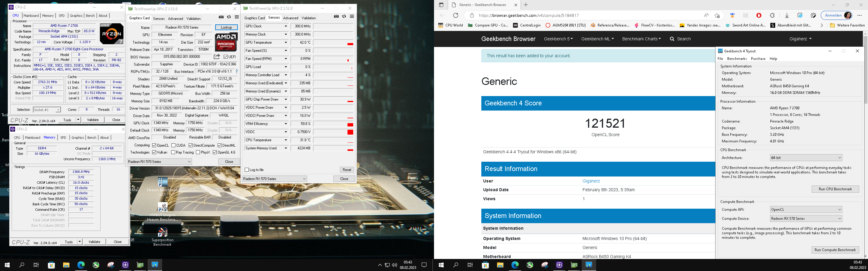Click BIOS export arrow icon next to UEFI
Screen dimensions: 868x271
pos(217,57)
